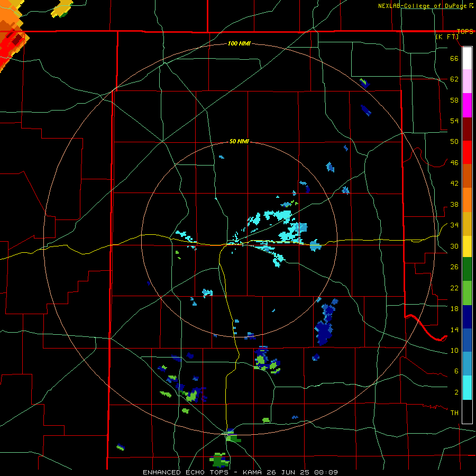Click the "18" scale value

click(454, 309)
